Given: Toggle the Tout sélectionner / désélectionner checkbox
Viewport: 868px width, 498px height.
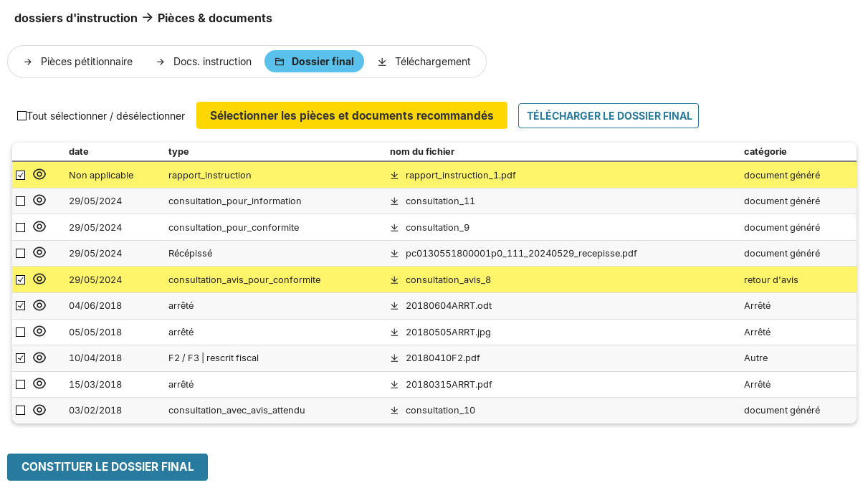Looking at the screenshot, I should (x=22, y=116).
